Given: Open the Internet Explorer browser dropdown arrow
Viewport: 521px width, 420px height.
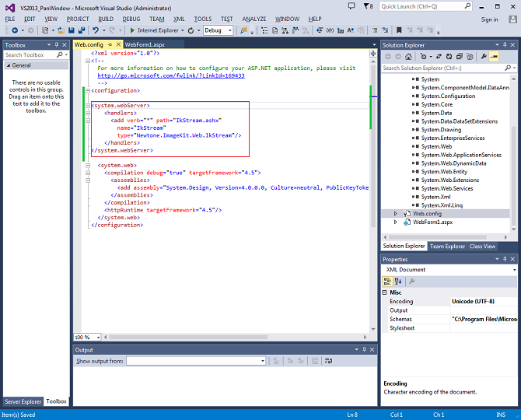Looking at the screenshot, I should [x=183, y=30].
